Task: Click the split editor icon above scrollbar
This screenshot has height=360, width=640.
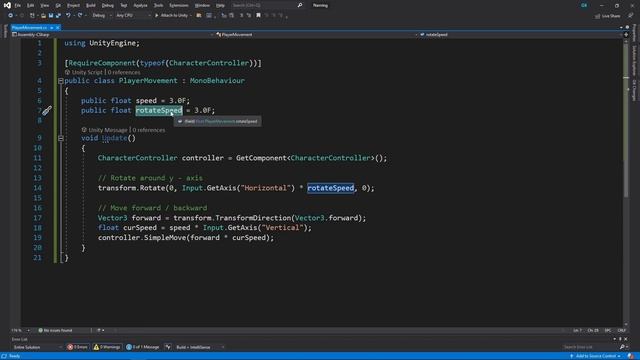Action: [626, 35]
